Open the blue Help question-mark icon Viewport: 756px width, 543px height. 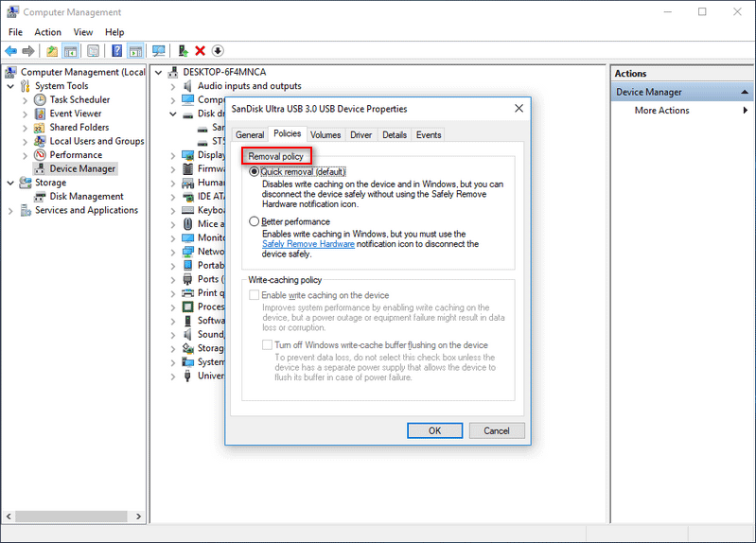coord(117,51)
